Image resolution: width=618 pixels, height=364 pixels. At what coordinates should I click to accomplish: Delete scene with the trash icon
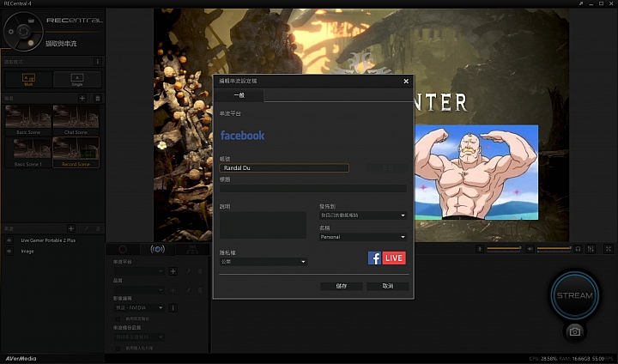[x=98, y=98]
